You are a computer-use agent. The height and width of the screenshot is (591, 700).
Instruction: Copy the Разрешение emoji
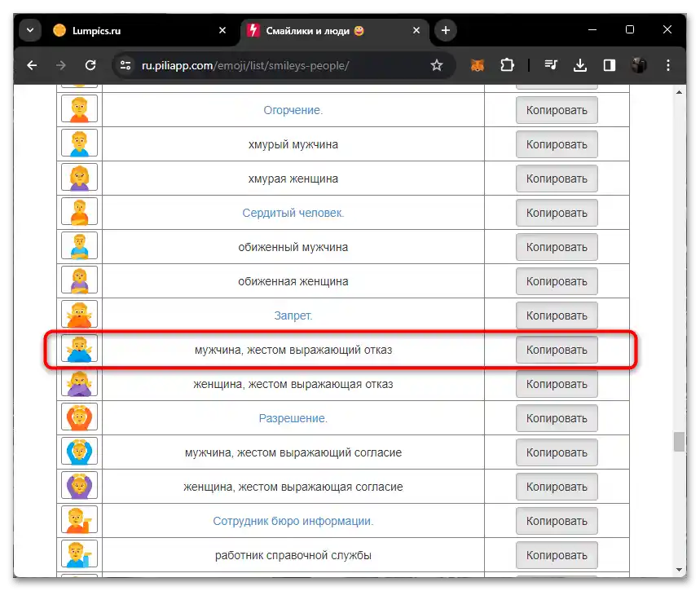coord(557,418)
